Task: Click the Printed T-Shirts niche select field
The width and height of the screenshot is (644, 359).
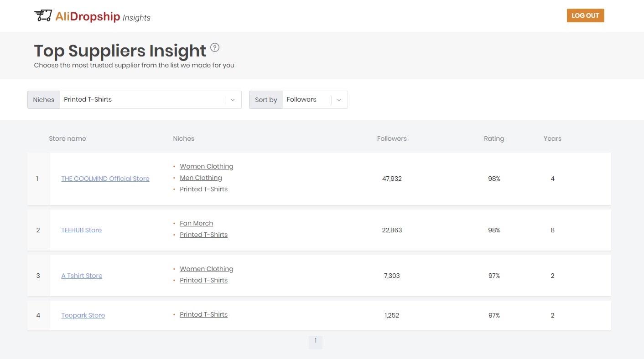Action: (x=142, y=100)
